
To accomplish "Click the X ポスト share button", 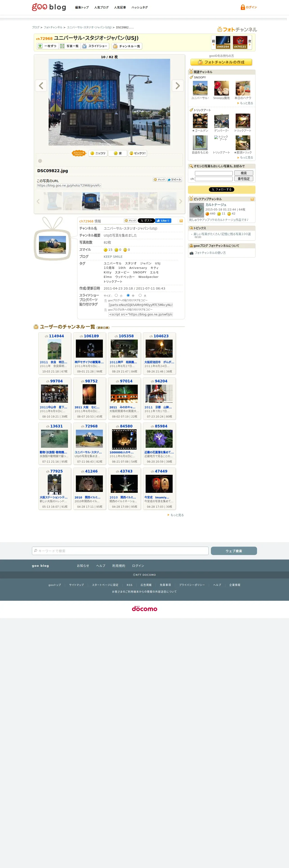I will (x=146, y=221).
